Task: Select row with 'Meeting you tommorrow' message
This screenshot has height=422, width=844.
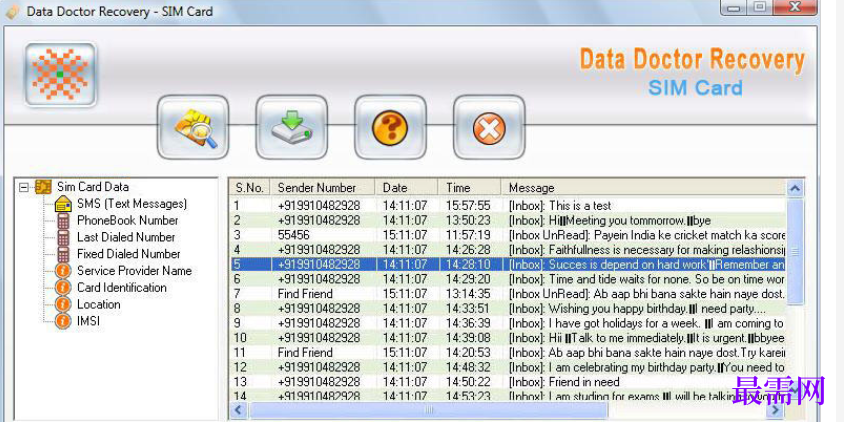Action: (508, 220)
